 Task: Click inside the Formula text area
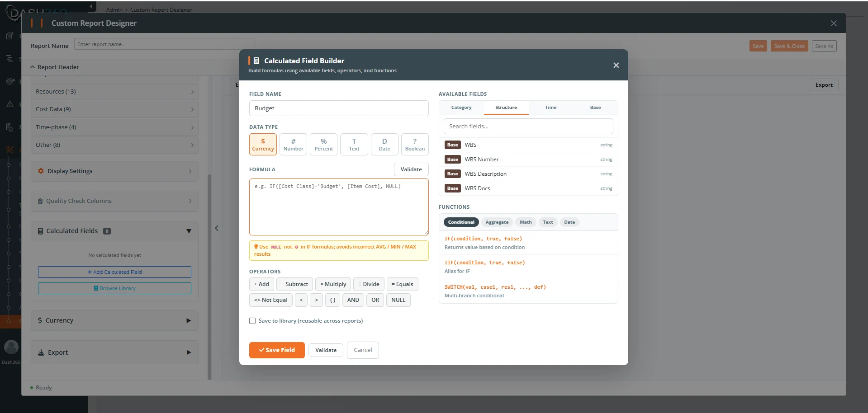click(x=339, y=207)
